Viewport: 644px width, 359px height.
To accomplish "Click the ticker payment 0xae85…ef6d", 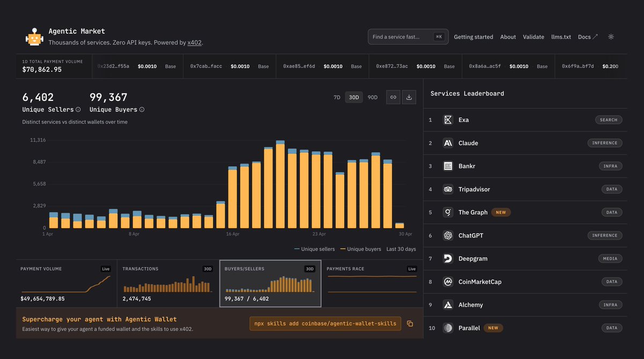I will 322,67.
